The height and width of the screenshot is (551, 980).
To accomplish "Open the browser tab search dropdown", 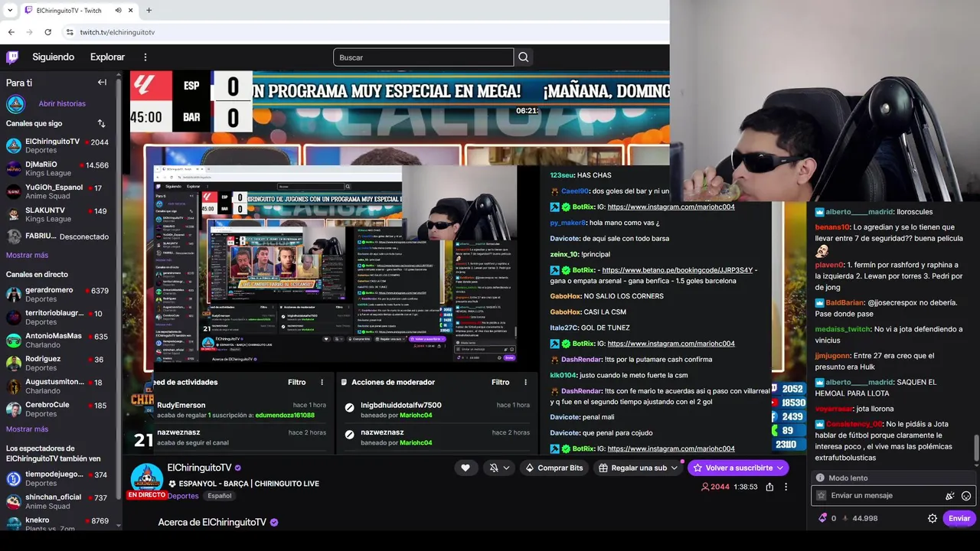I will pyautogui.click(x=10, y=10).
